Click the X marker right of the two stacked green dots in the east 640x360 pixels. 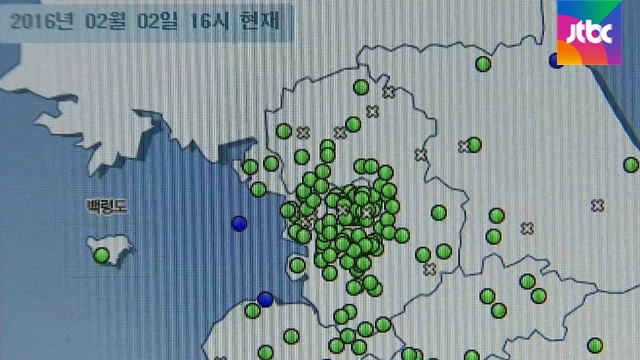click(527, 228)
